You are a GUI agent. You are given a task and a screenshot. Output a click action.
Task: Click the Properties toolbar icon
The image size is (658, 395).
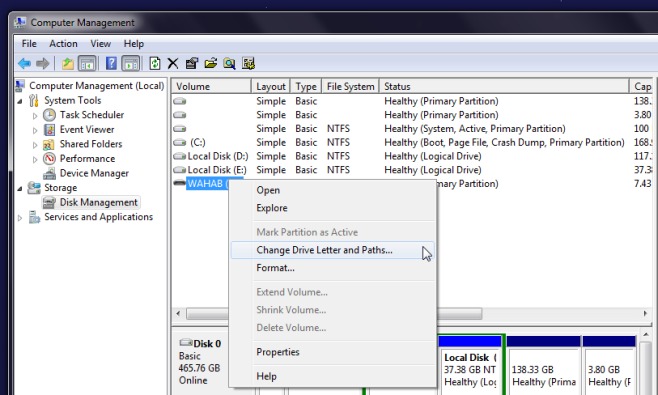click(x=192, y=63)
